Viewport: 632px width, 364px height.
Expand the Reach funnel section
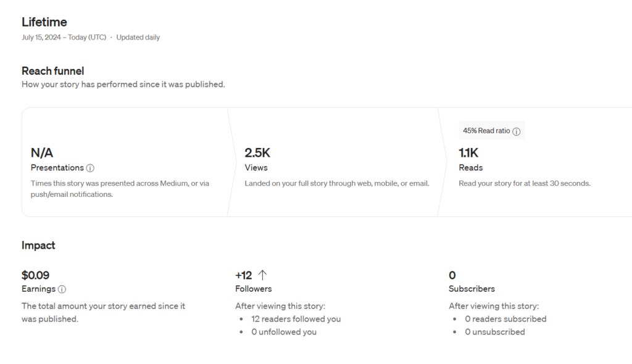tap(52, 71)
